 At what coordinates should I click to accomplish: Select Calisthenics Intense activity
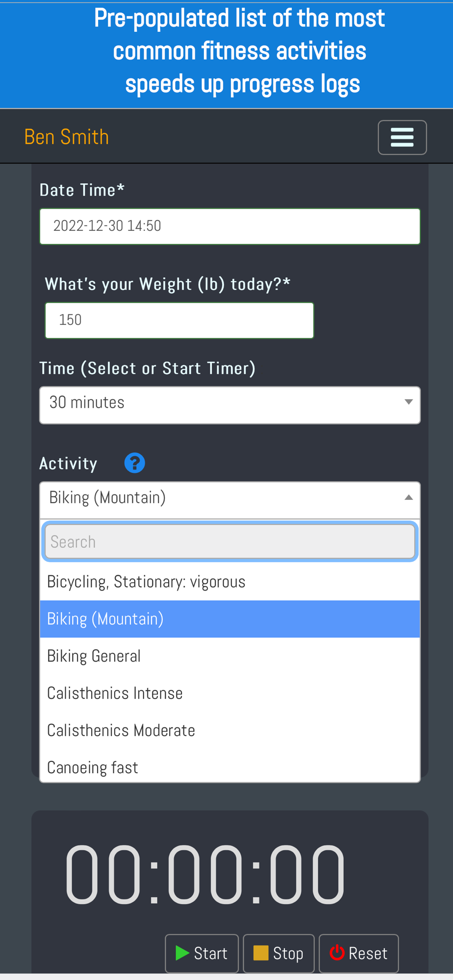click(230, 693)
